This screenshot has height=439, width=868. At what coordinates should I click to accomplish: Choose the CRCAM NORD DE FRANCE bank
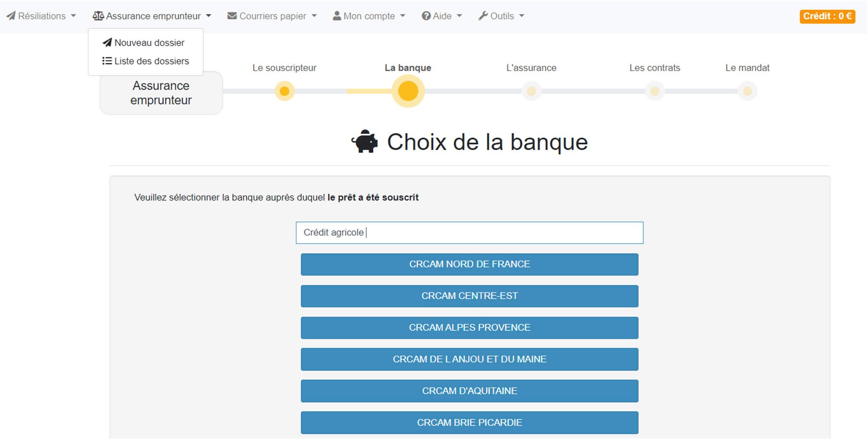click(469, 264)
